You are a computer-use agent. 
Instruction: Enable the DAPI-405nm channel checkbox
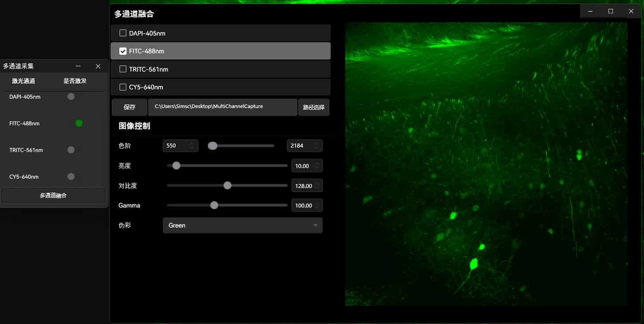click(x=123, y=33)
